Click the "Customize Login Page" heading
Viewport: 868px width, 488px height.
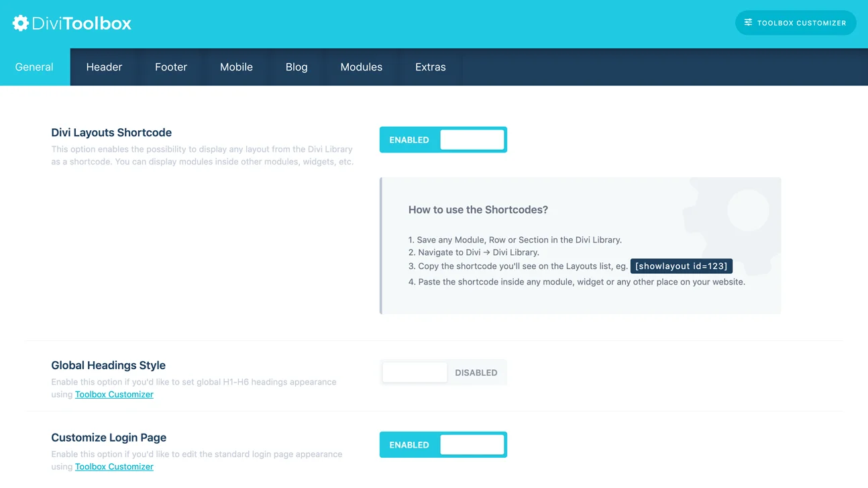[109, 438]
